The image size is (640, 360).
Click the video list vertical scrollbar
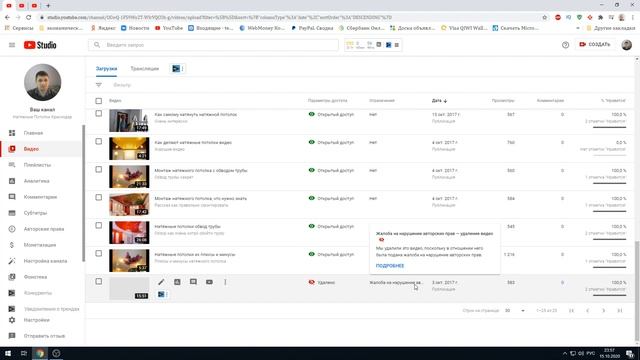coord(637,290)
